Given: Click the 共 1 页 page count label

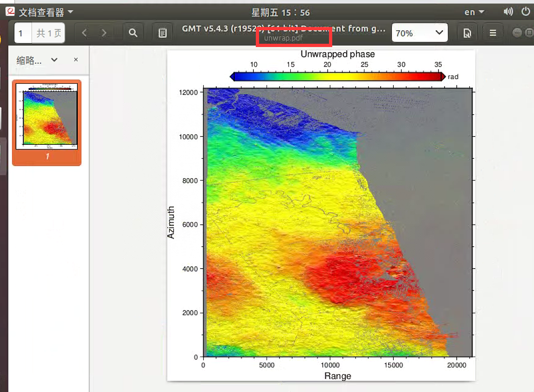Looking at the screenshot, I should click(49, 33).
